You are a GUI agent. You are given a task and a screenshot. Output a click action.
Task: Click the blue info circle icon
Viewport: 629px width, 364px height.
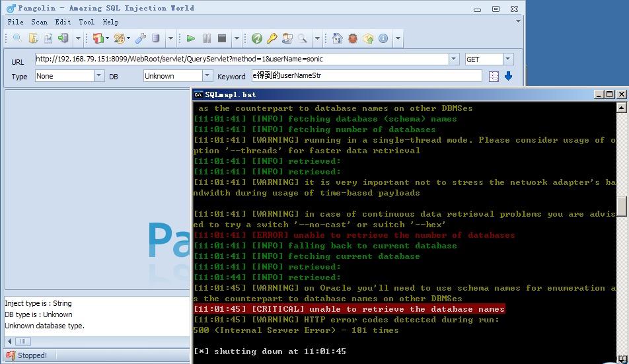[x=383, y=39]
